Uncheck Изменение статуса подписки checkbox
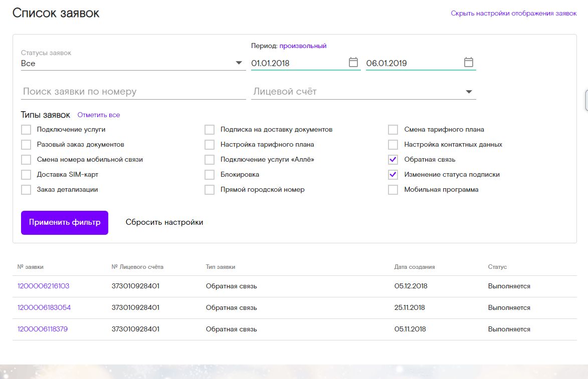This screenshot has height=379, width=588. (x=393, y=175)
